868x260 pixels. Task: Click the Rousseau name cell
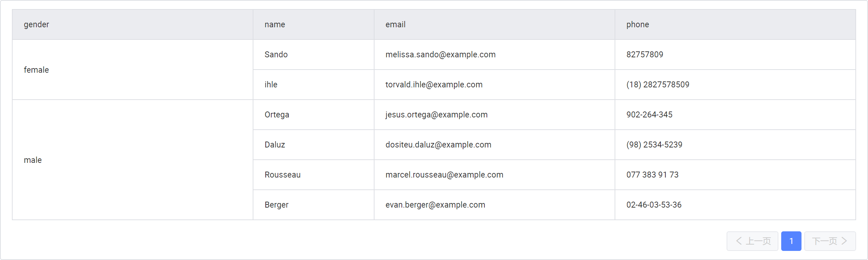[282, 175]
